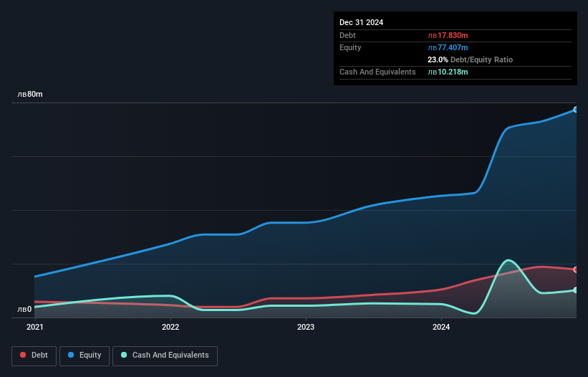Click the Equity label in tooltip

coord(350,47)
